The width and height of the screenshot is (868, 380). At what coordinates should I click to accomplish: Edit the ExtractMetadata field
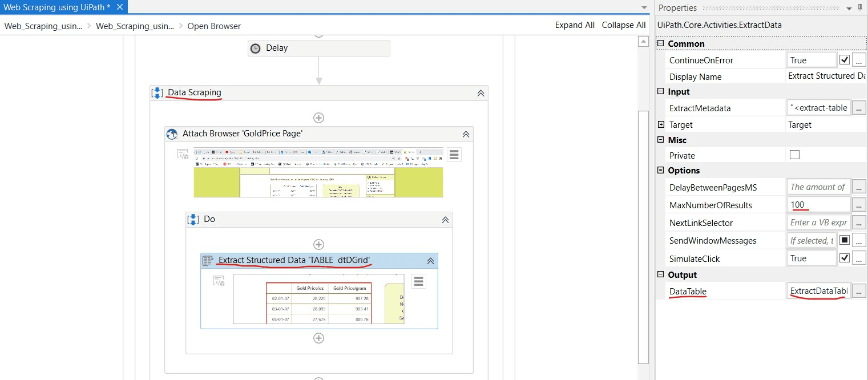click(x=818, y=107)
